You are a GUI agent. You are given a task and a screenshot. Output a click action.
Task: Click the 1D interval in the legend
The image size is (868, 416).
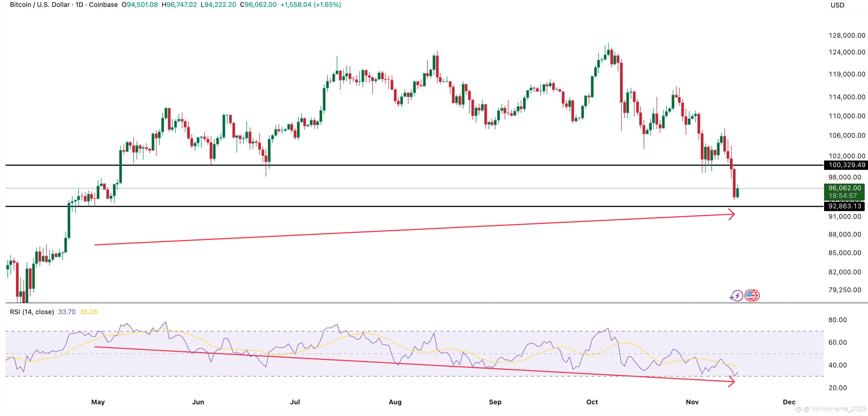click(x=79, y=5)
